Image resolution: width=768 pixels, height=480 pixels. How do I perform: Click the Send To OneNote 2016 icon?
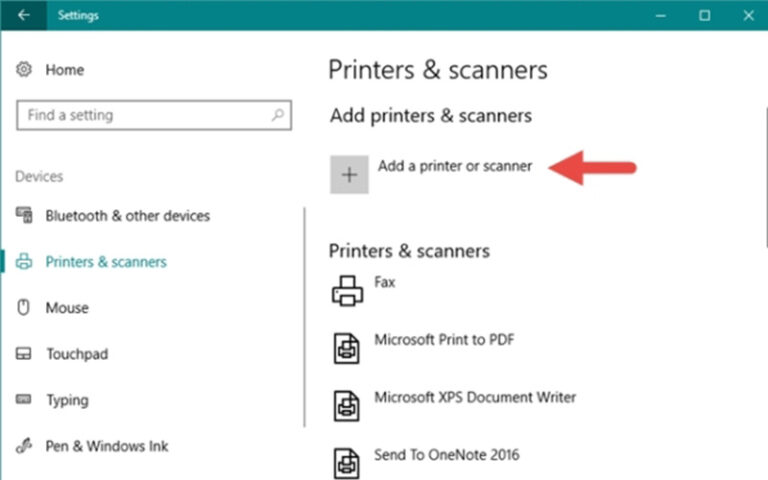click(347, 463)
